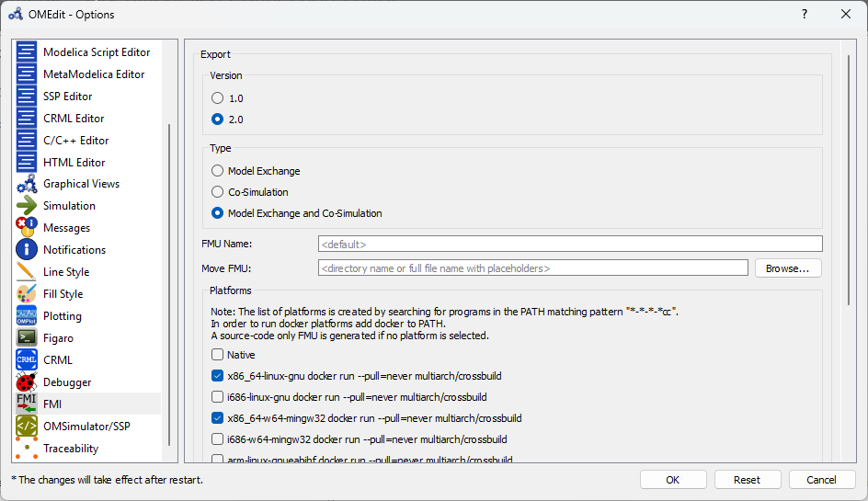868x501 pixels.
Task: Open Debugger ladybug icon
Action: click(26, 382)
